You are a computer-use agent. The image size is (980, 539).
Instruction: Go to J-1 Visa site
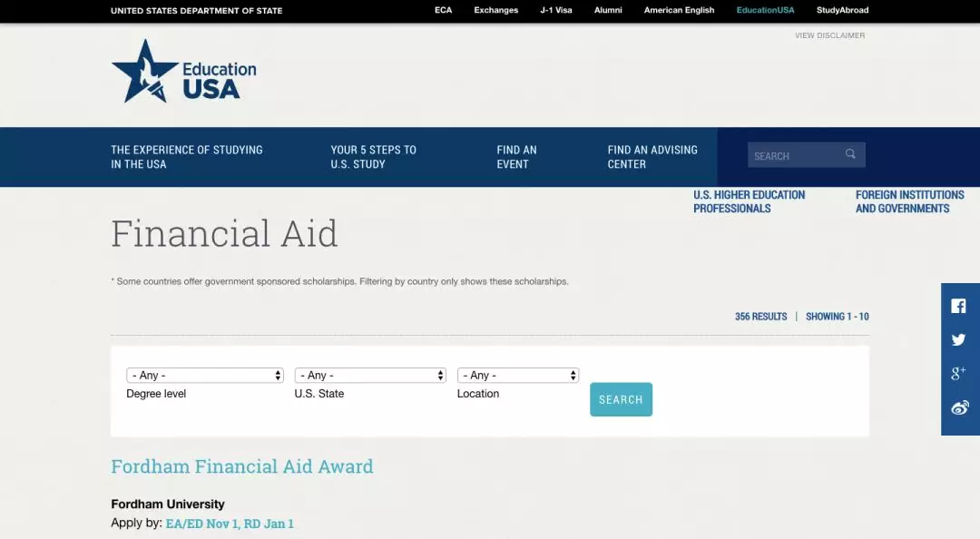pyautogui.click(x=556, y=10)
